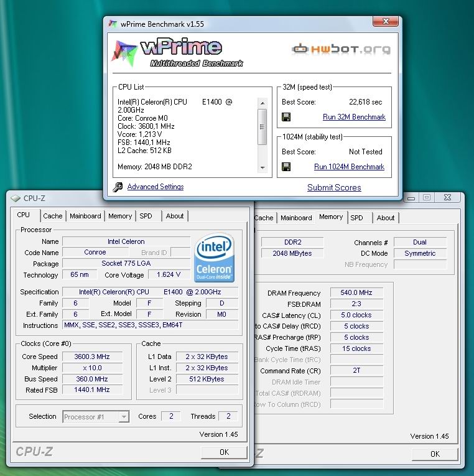The height and width of the screenshot is (476, 474).
Task: Click the DC Mode value Symmetric
Action: (420, 253)
